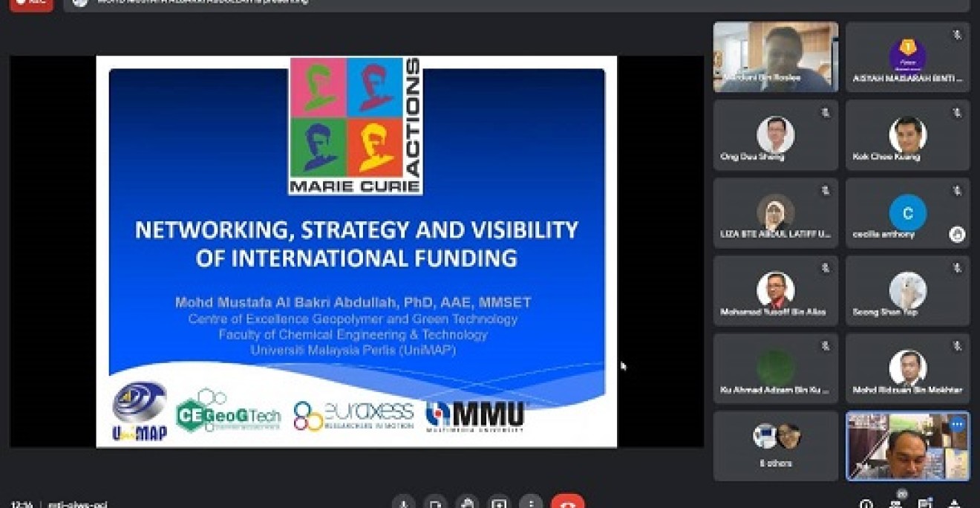This screenshot has height=508, width=980.
Task: Click the round icon on cecilia anthony tile
Action: [x=957, y=235]
